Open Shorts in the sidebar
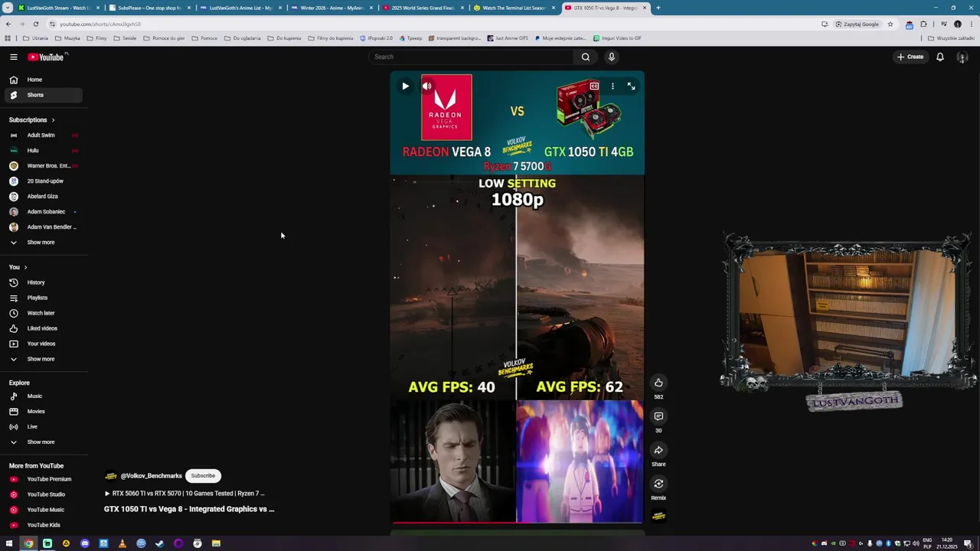This screenshot has width=980, height=551. (x=44, y=95)
